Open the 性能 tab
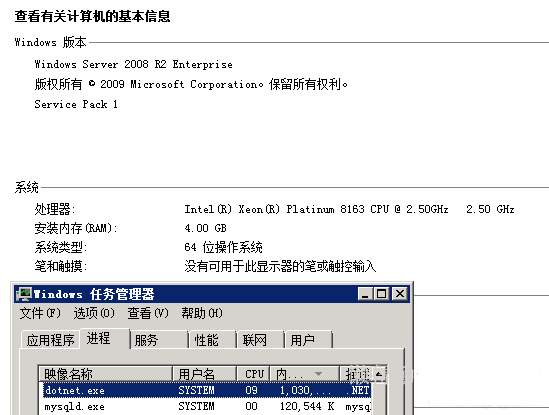Image resolution: width=549 pixels, height=415 pixels. tap(213, 340)
